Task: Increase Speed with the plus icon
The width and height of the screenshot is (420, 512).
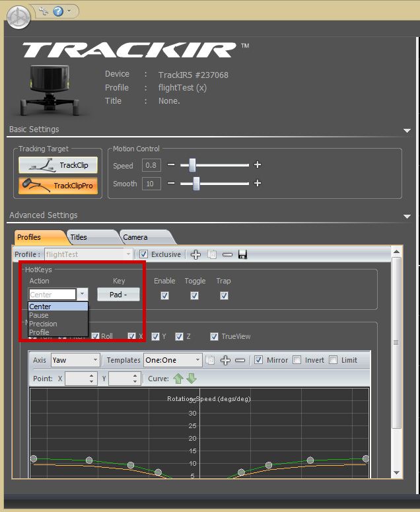Action: (x=258, y=165)
